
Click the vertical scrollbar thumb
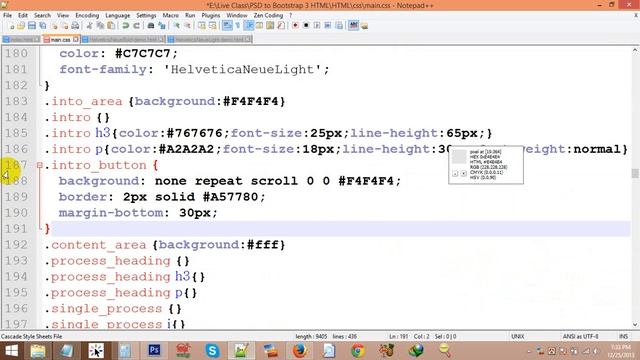pos(635,173)
